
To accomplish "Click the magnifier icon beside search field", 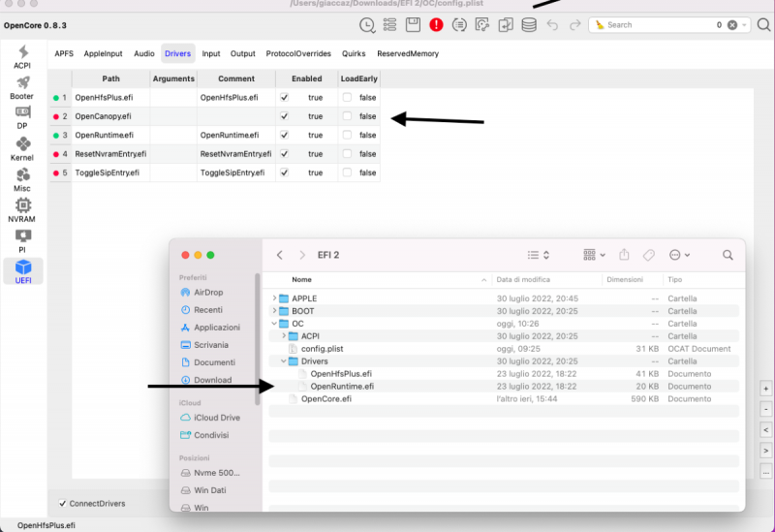I will tap(764, 25).
